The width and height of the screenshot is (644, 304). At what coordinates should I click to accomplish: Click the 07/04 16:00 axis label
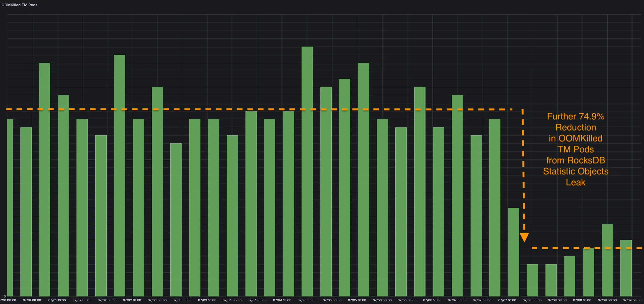[282, 300]
